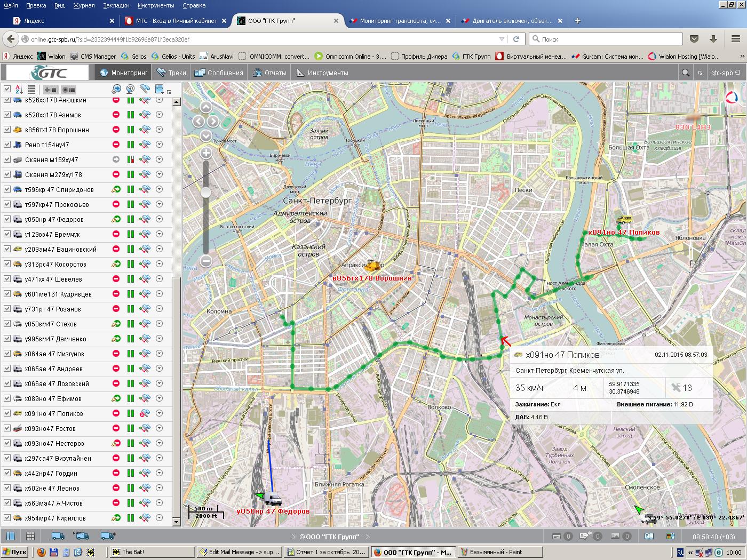The height and width of the screenshot is (560, 747).
Task: Click the vehicle NAME label icon in the bottom bar
Action: tap(81, 536)
